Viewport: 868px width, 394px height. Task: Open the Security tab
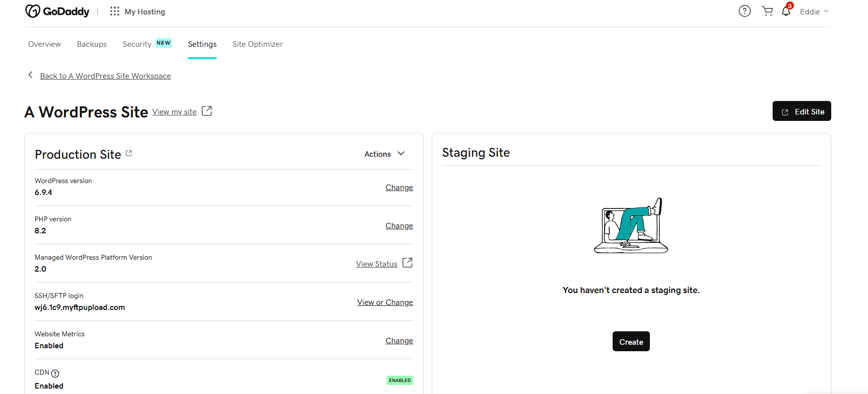click(137, 44)
